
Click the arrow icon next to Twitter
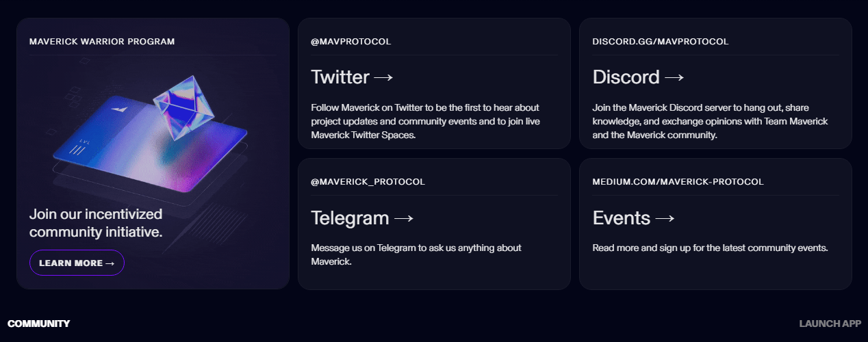(383, 77)
